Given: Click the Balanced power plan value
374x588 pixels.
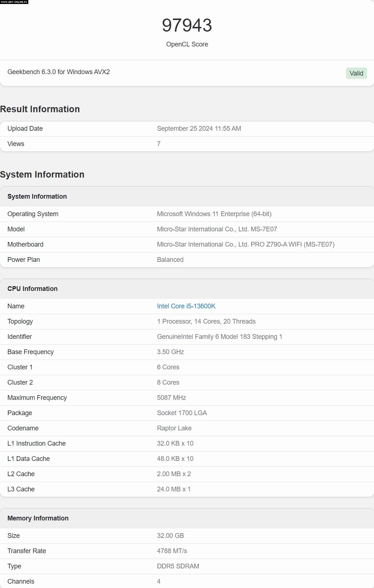Looking at the screenshot, I should [170, 260].
